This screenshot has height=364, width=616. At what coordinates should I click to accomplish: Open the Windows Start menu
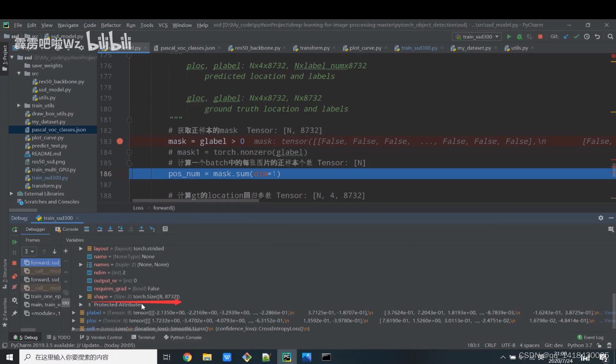9,357
